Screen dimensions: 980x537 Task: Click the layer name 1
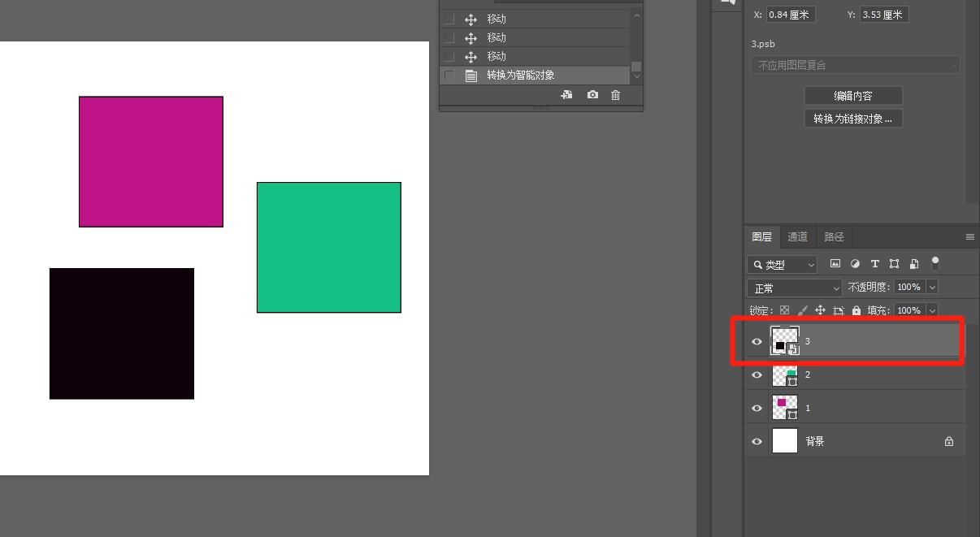coord(808,408)
